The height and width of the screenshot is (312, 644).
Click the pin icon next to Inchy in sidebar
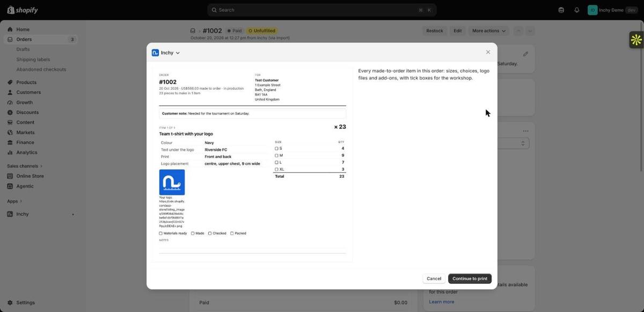point(73,214)
